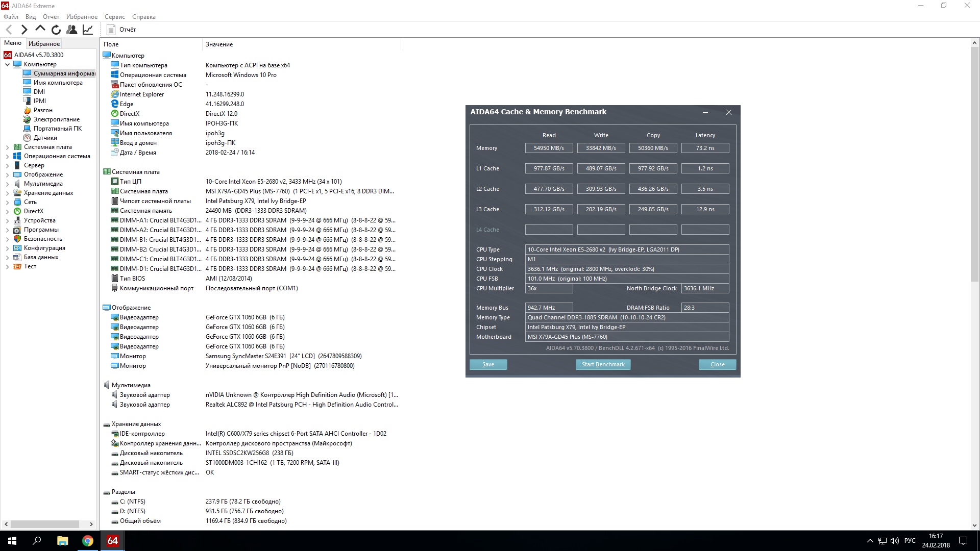
Task: Select the Датчики sensor item
Action: click(x=45, y=138)
